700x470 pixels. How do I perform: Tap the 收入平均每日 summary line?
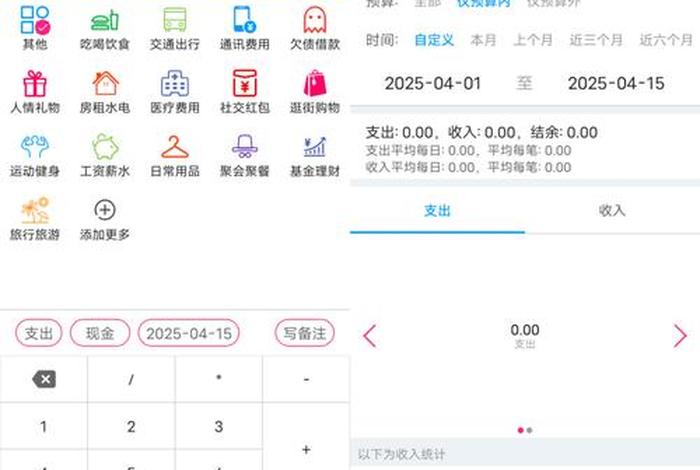(x=468, y=167)
